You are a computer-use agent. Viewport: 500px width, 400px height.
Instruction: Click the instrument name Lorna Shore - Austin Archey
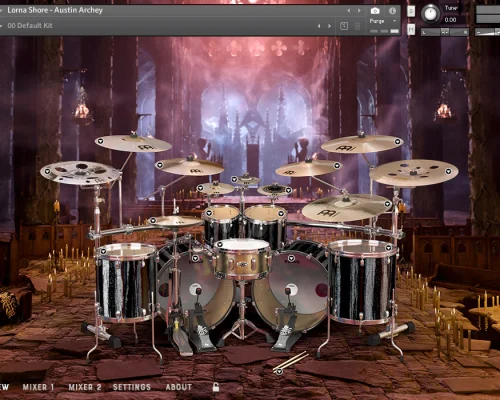(x=55, y=10)
